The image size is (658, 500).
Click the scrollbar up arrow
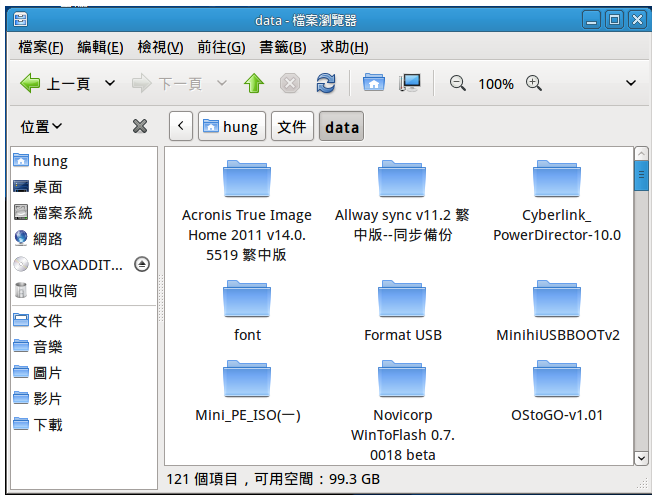click(x=641, y=154)
